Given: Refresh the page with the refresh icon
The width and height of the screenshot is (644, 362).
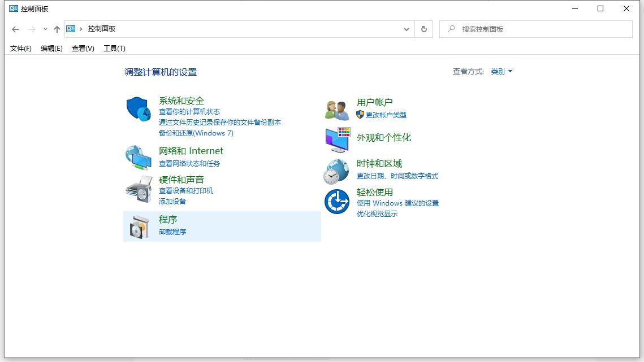Looking at the screenshot, I should (423, 28).
